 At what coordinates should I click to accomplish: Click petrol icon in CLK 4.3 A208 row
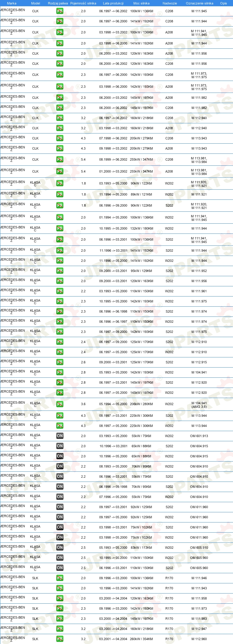pyautogui.click(x=60, y=148)
